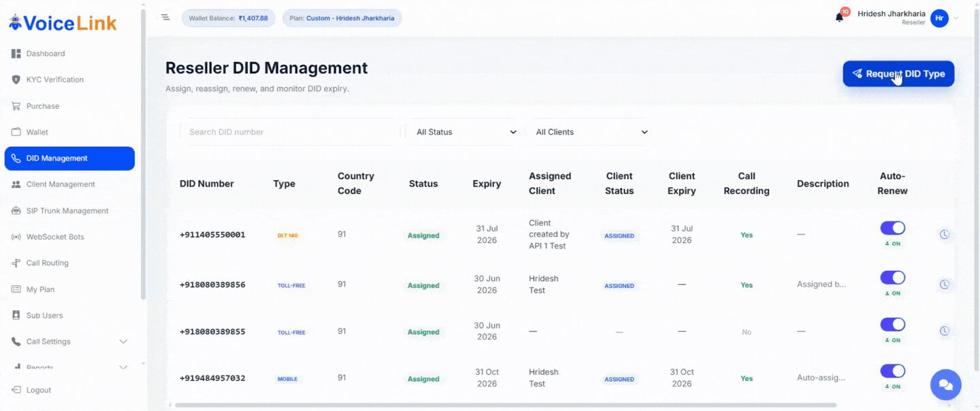
Task: Click the sidebar vertical scrollbar
Action: tap(143, 154)
